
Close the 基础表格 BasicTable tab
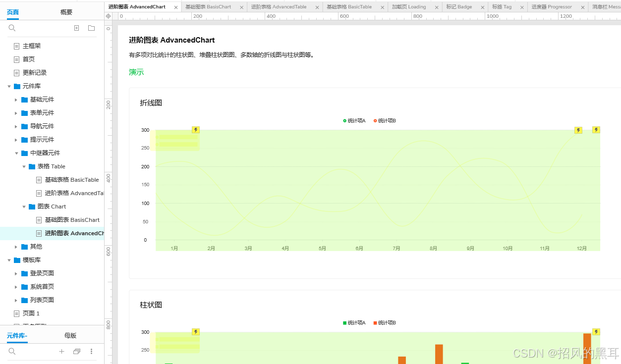point(382,7)
